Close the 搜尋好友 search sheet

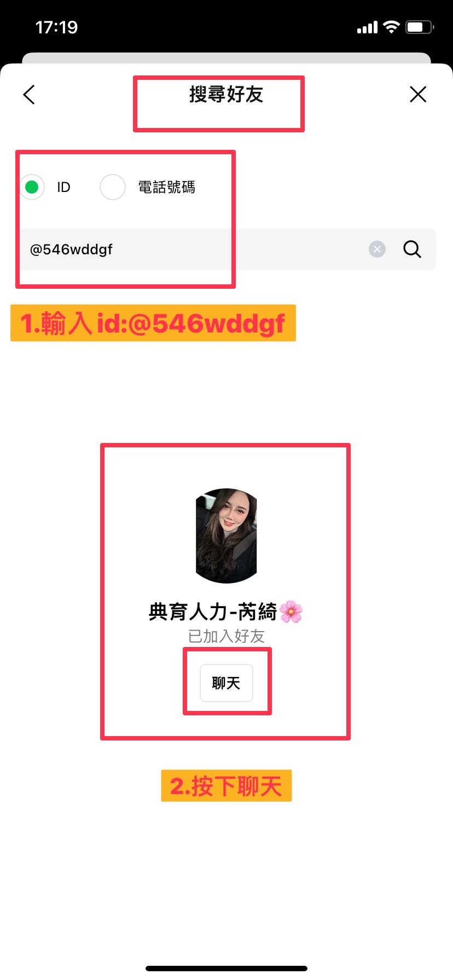click(x=418, y=95)
